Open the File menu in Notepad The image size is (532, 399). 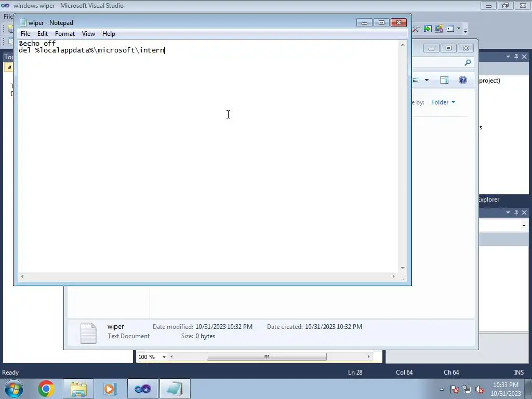(x=25, y=34)
